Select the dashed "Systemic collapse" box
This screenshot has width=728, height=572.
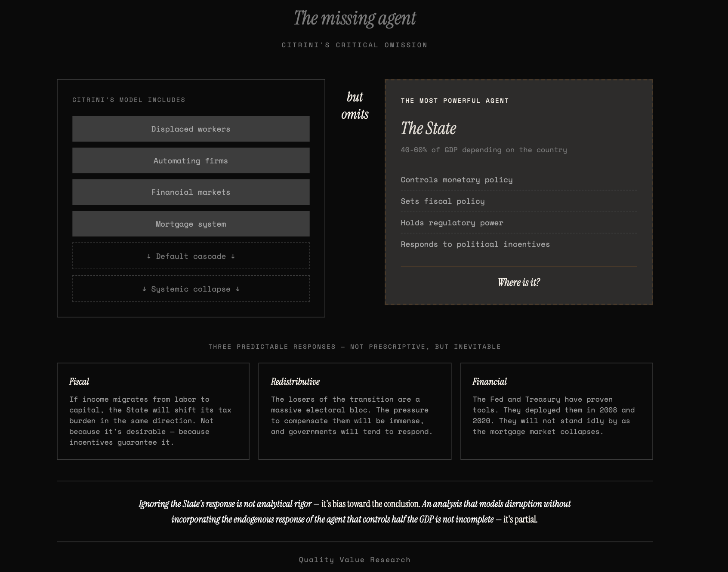tap(191, 289)
